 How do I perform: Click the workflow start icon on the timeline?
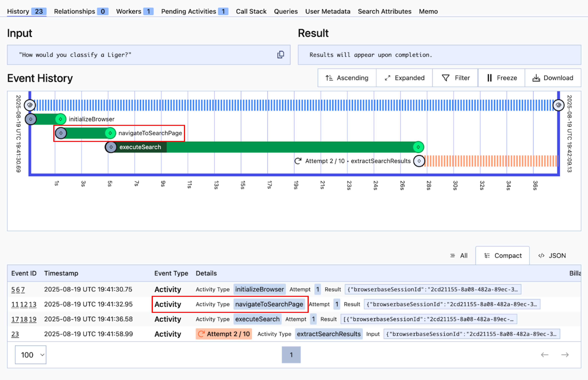[x=30, y=105]
